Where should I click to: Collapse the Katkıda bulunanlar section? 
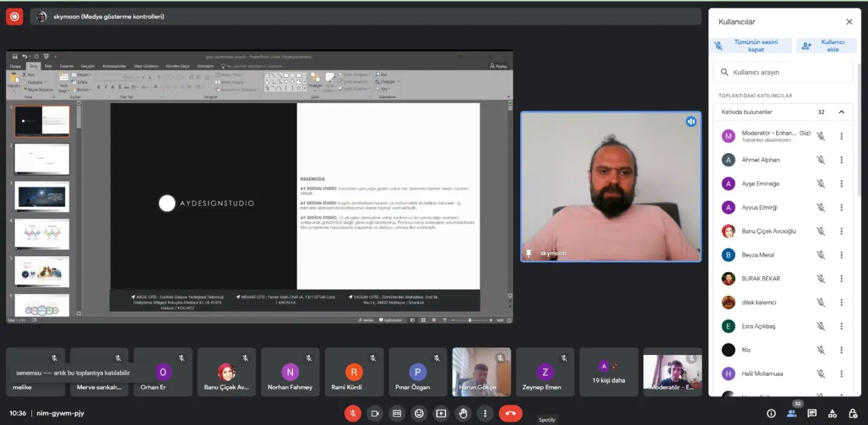(x=841, y=112)
